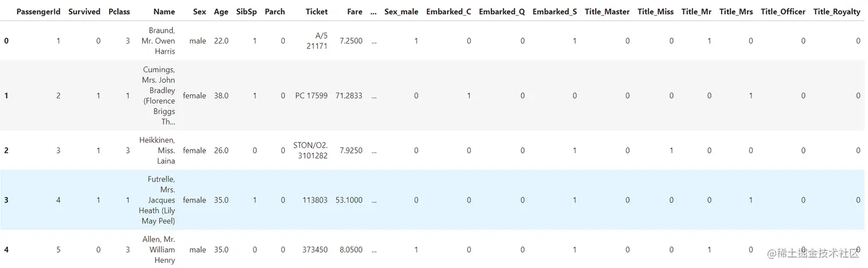Viewport: 868px width, 268px height.
Task: Click the Title_Master column header
Action: pyautogui.click(x=607, y=12)
